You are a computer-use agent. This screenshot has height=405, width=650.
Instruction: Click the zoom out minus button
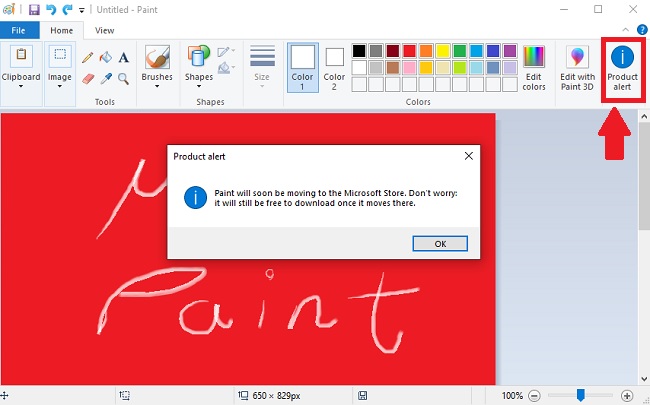click(x=535, y=395)
